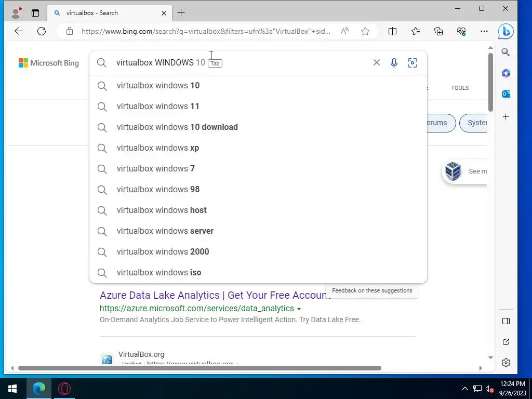Click the Microsoft Bing logo
532x399 pixels.
[48, 63]
